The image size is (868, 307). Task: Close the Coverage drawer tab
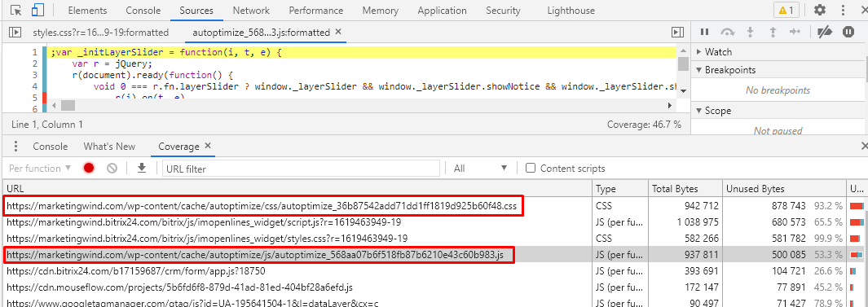pos(208,146)
